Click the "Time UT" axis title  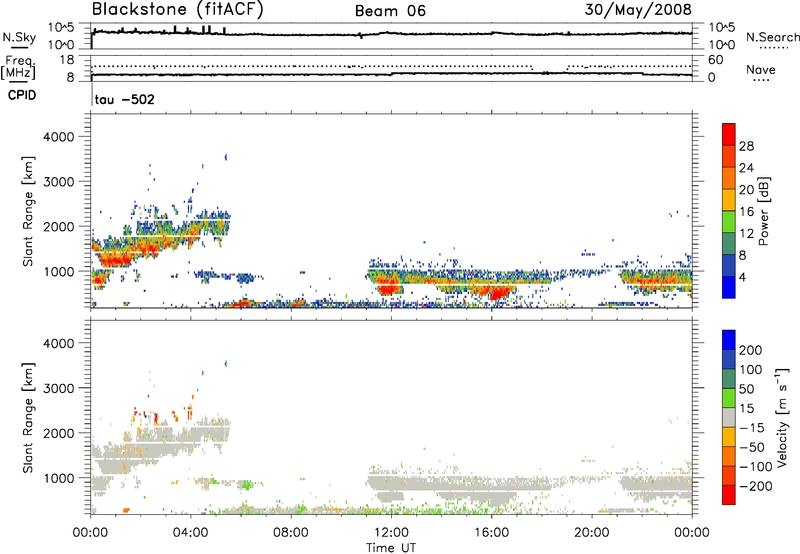(x=391, y=547)
